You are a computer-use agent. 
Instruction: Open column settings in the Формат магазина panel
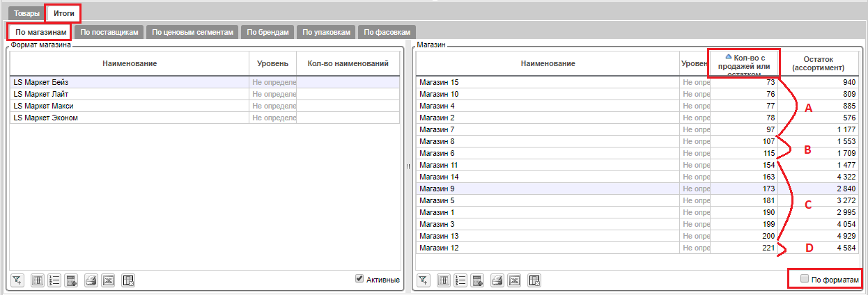coord(39,280)
